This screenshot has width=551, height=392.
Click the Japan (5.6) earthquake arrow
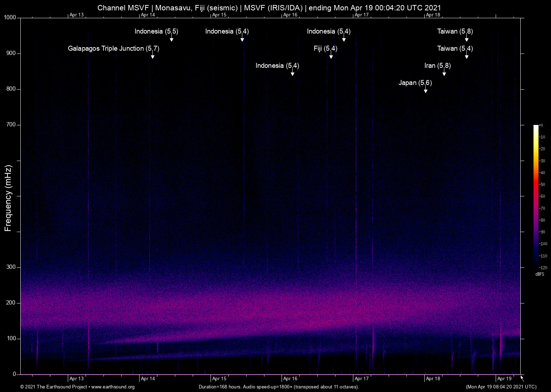[425, 91]
